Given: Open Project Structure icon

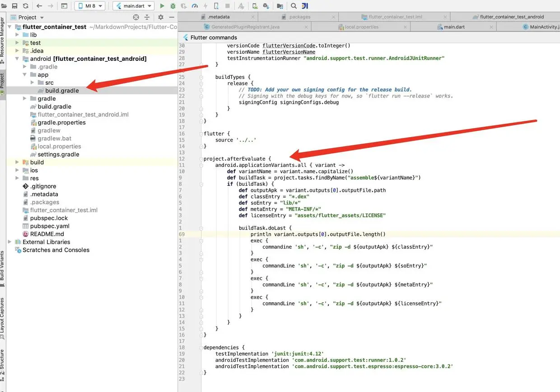Looking at the screenshot, I should coord(280,6).
